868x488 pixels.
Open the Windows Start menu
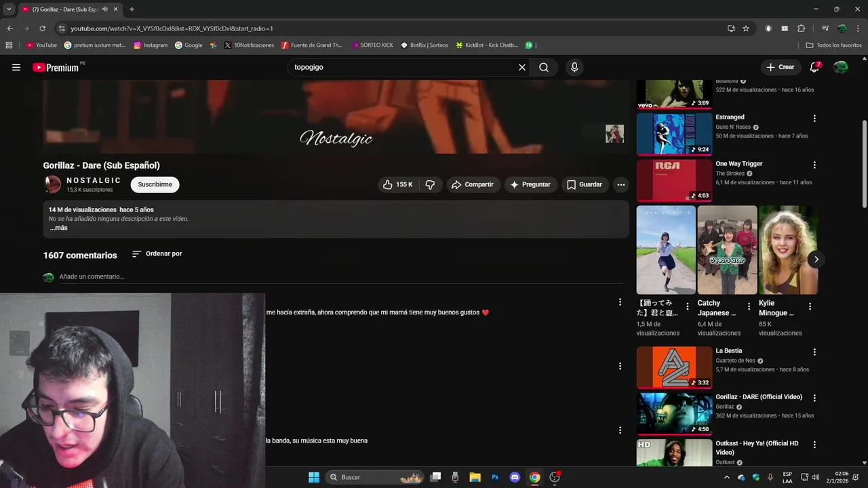click(314, 477)
